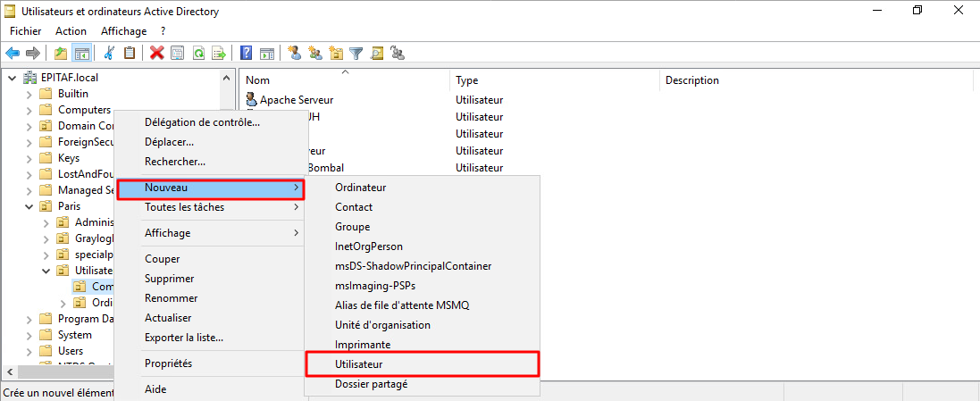This screenshot has height=401, width=980.
Task: Select Groupe in the Nouveau submenu
Action: click(x=352, y=227)
